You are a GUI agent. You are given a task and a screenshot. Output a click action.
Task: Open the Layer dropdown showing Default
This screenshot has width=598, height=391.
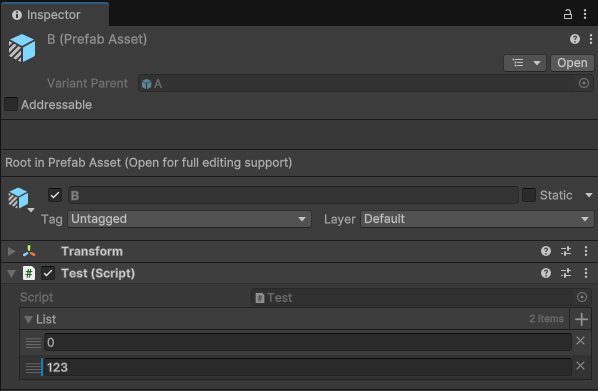click(477, 219)
